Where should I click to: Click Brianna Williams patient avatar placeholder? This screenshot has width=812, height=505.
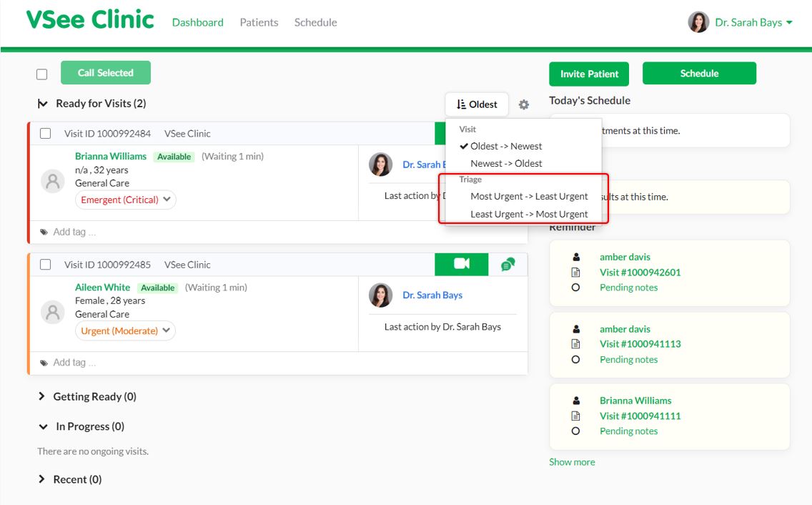52,181
